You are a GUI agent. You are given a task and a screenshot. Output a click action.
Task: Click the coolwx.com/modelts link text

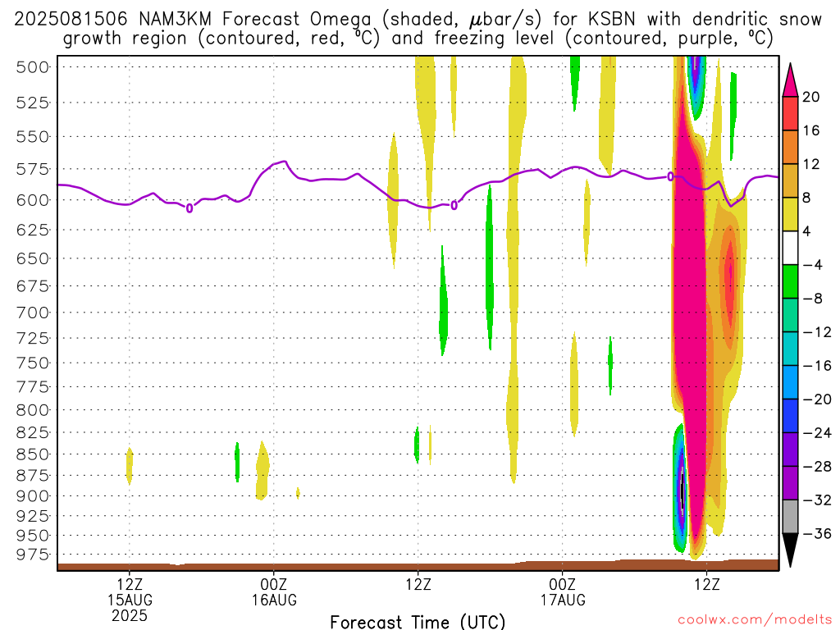755,619
